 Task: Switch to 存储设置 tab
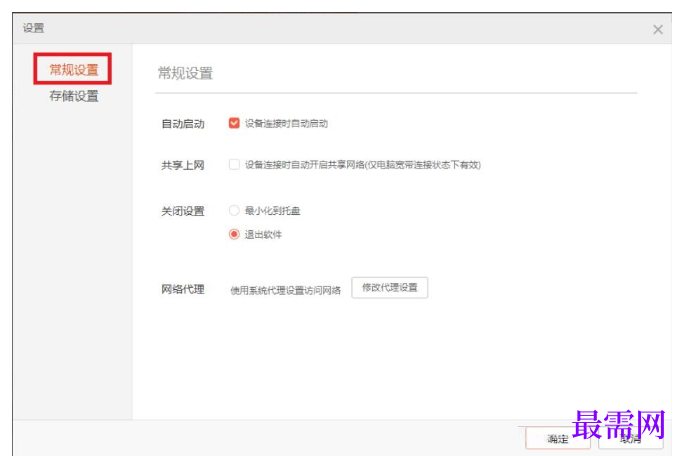pos(73,96)
